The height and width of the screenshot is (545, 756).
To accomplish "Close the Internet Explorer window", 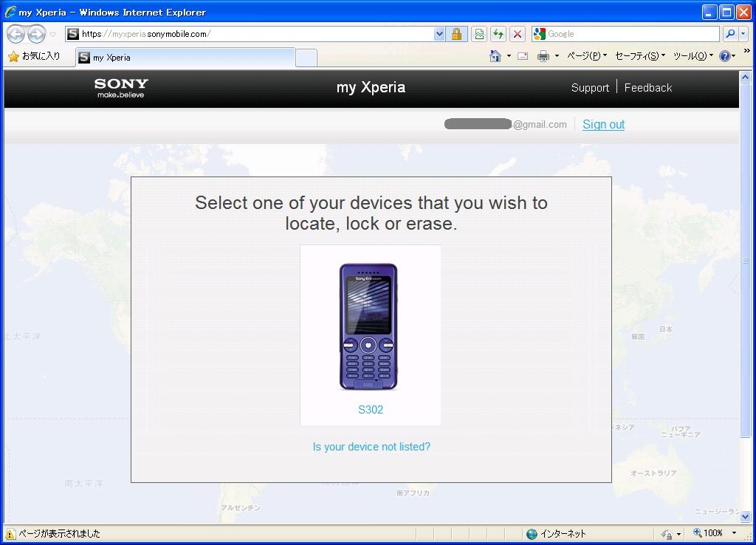I will [744, 12].
